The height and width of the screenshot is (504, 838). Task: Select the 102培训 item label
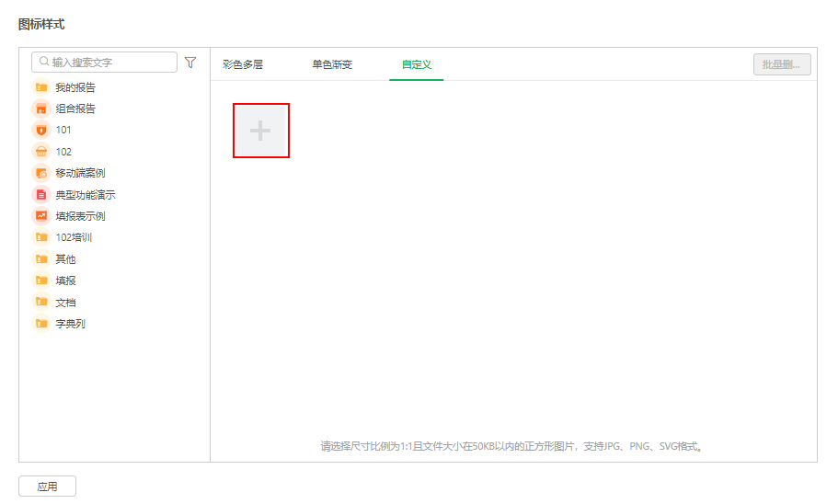pyautogui.click(x=74, y=237)
